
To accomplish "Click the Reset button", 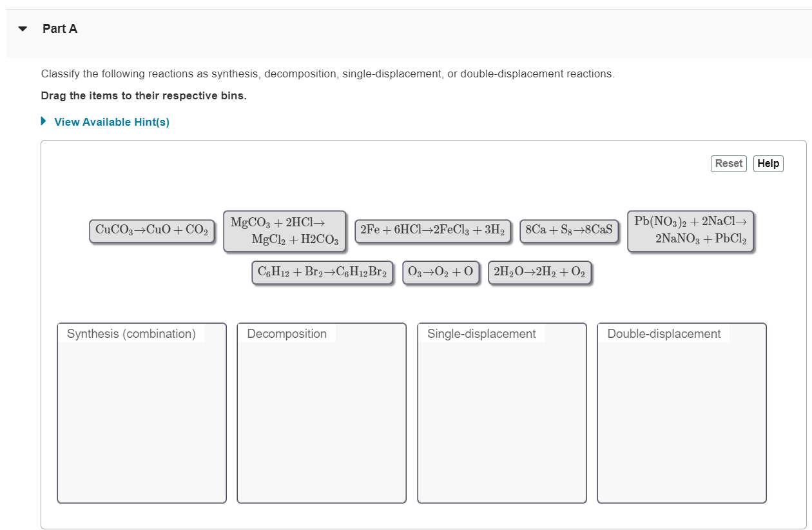I will tap(728, 163).
